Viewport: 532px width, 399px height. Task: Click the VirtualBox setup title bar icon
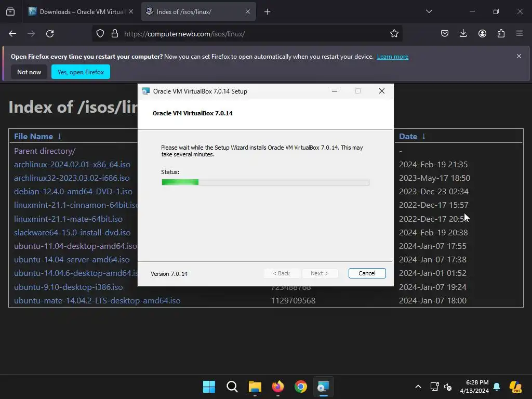[146, 91]
